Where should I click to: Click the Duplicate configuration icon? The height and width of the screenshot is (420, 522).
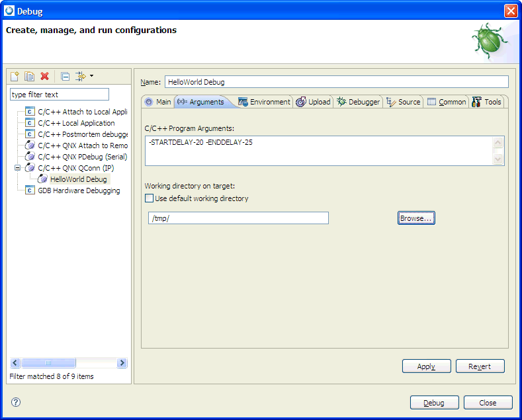(29, 77)
